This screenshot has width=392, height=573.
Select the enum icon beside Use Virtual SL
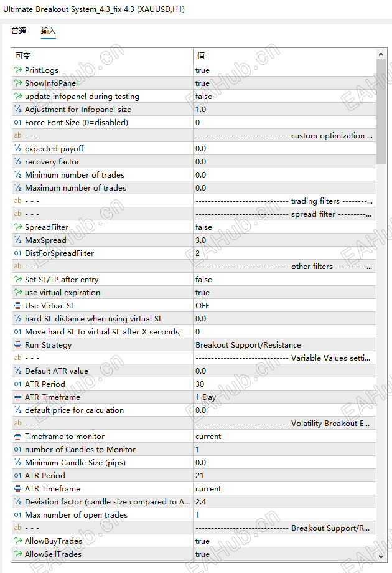point(17,306)
